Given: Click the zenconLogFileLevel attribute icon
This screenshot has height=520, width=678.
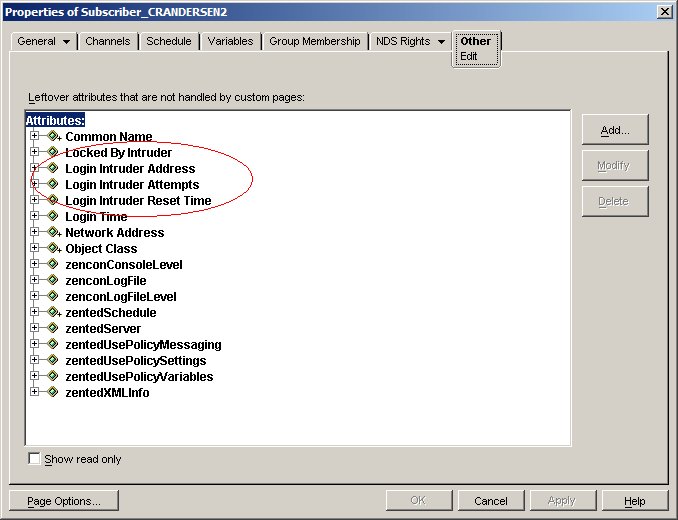Looking at the screenshot, I should click(x=53, y=296).
